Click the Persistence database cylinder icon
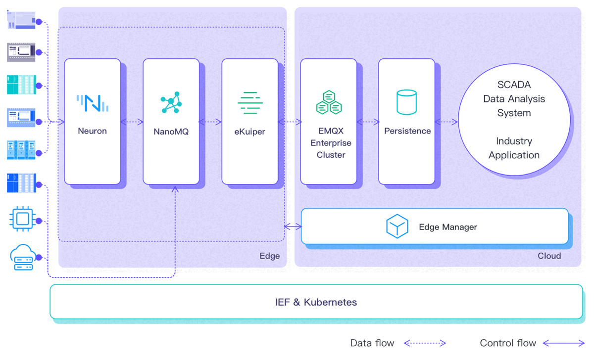Screen dimensions: 594x364 click(406, 102)
